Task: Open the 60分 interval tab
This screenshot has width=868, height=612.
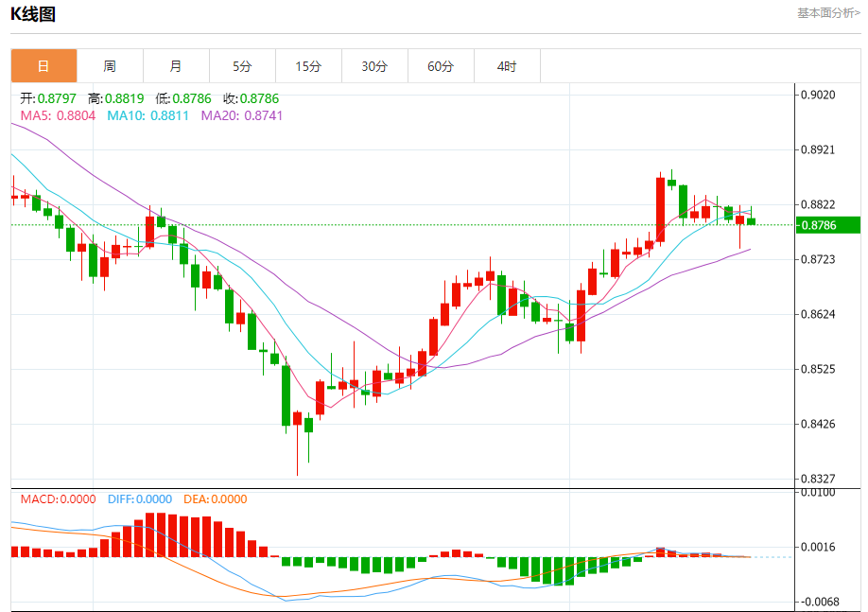Action: point(441,66)
